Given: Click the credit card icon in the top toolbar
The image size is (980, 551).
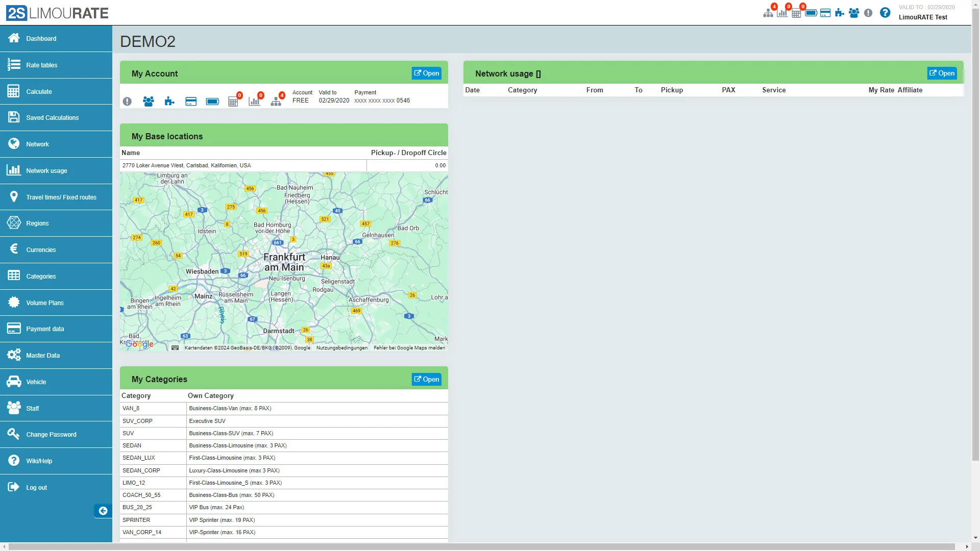Looking at the screenshot, I should 825,13.
